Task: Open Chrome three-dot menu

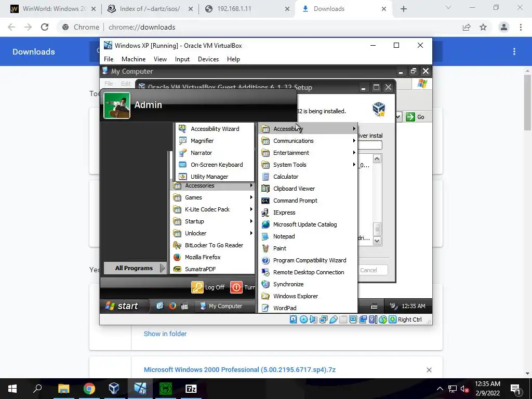Action: (521, 27)
